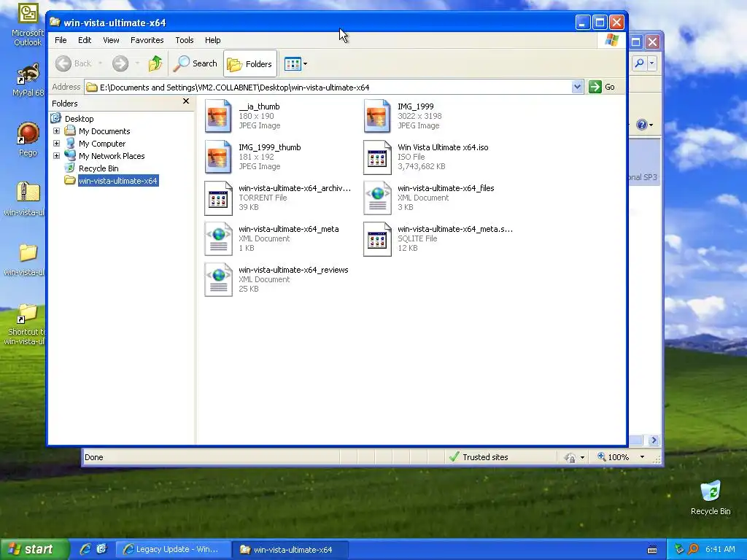Open the View menu

coord(111,40)
